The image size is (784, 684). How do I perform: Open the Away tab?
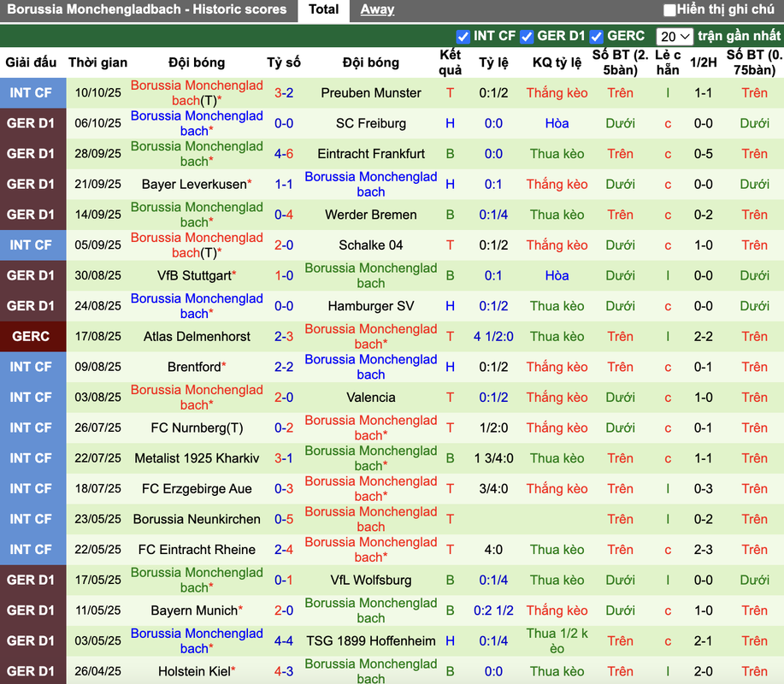click(x=377, y=9)
